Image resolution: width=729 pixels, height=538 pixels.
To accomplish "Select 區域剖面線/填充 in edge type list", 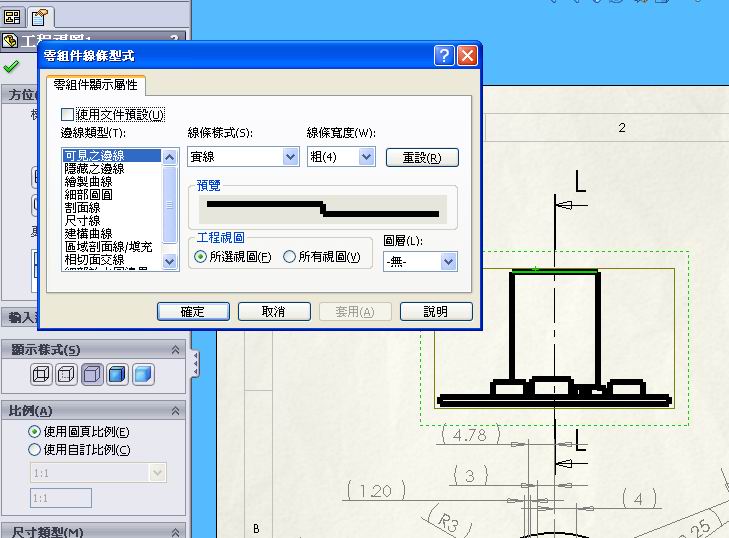I will click(x=112, y=246).
